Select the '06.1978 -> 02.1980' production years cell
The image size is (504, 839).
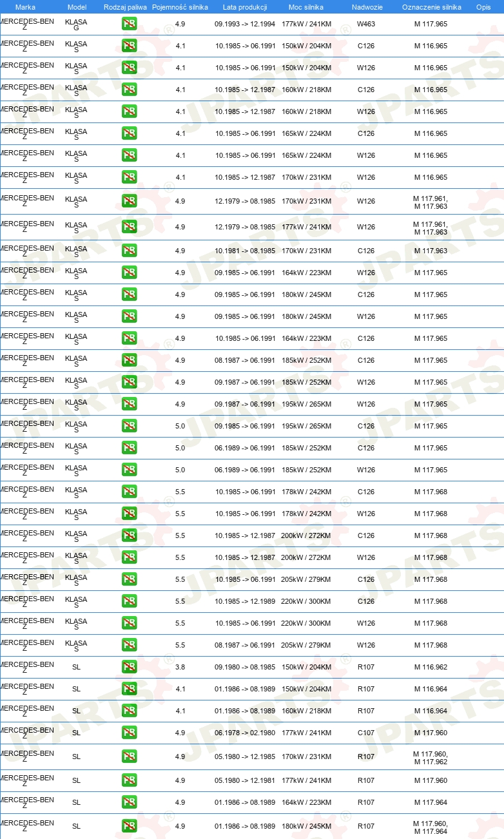[245, 733]
